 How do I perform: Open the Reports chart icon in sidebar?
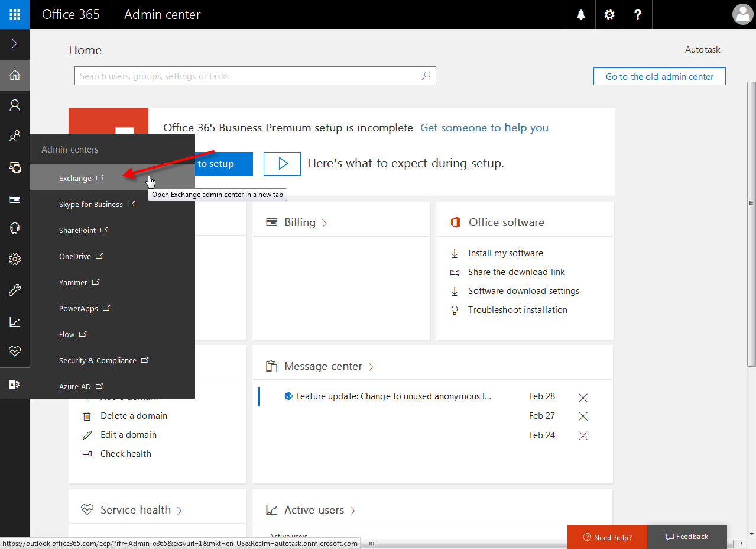14,321
